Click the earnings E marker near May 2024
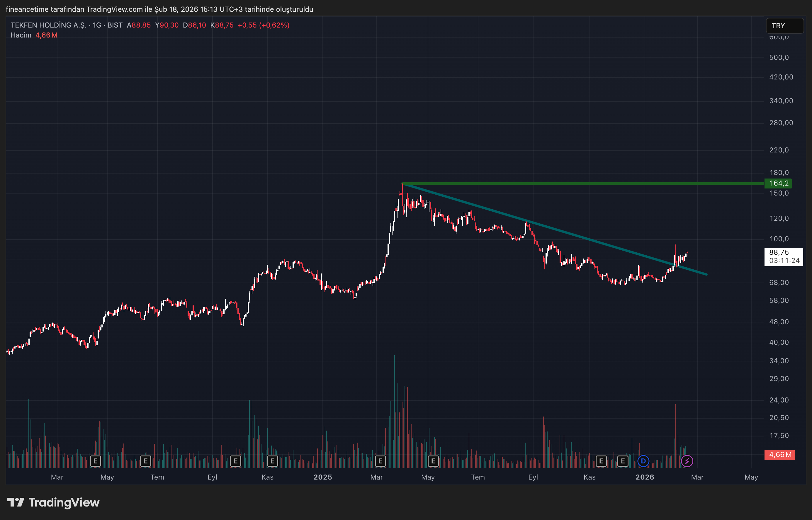 96,461
